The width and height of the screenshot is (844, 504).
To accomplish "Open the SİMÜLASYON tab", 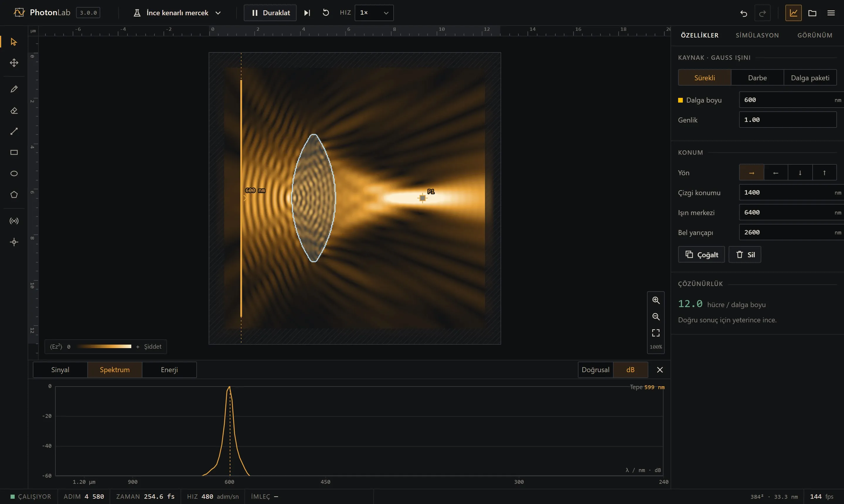I will (757, 35).
